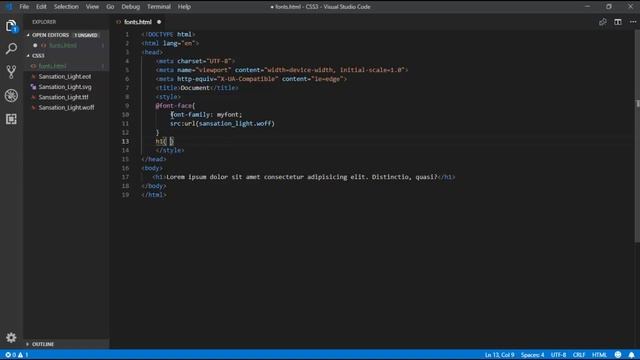Image resolution: width=640 pixels, height=360 pixels.
Task: Open the Help menu
Action: click(x=184, y=7)
